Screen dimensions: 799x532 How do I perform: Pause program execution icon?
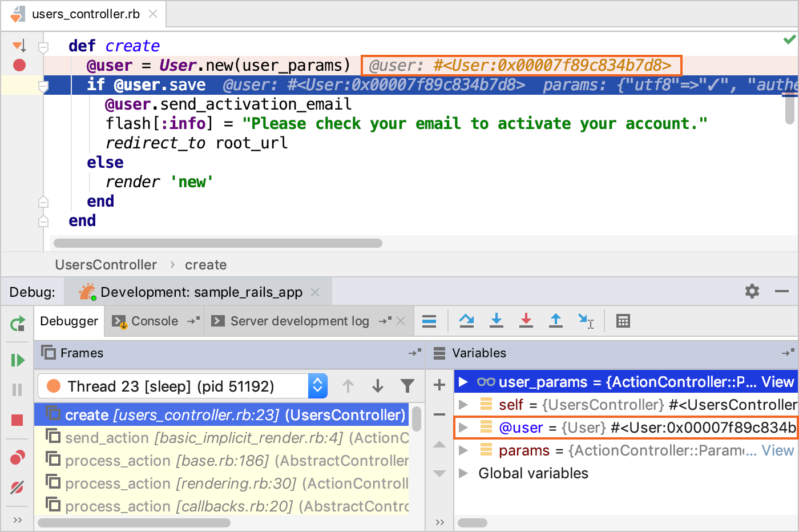pyautogui.click(x=17, y=390)
